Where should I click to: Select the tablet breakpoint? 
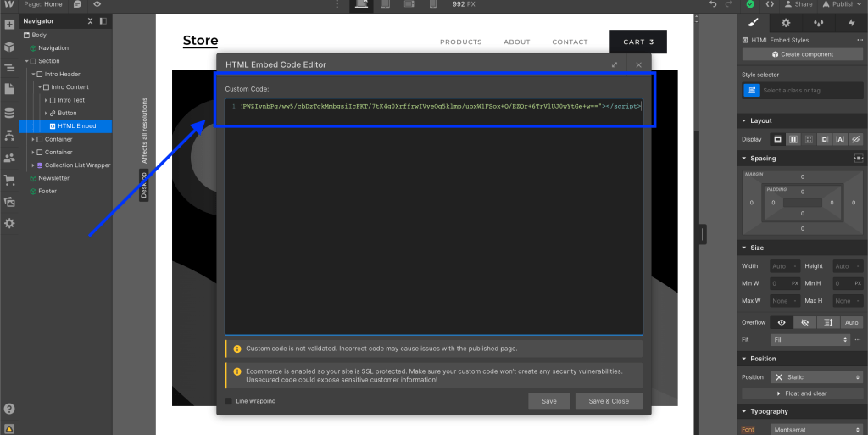tap(386, 4)
